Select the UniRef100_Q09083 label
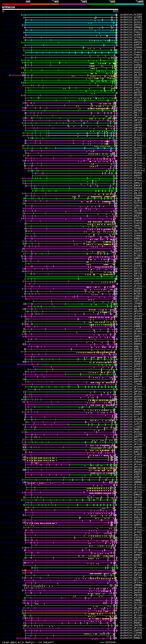The image size is (146, 644). (131, 266)
